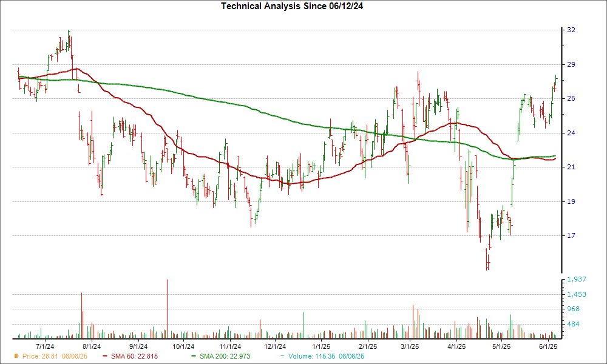Viewport: 607px width, 364px height.
Task: Click the 2/1/25 date axis label
Action: (368, 346)
